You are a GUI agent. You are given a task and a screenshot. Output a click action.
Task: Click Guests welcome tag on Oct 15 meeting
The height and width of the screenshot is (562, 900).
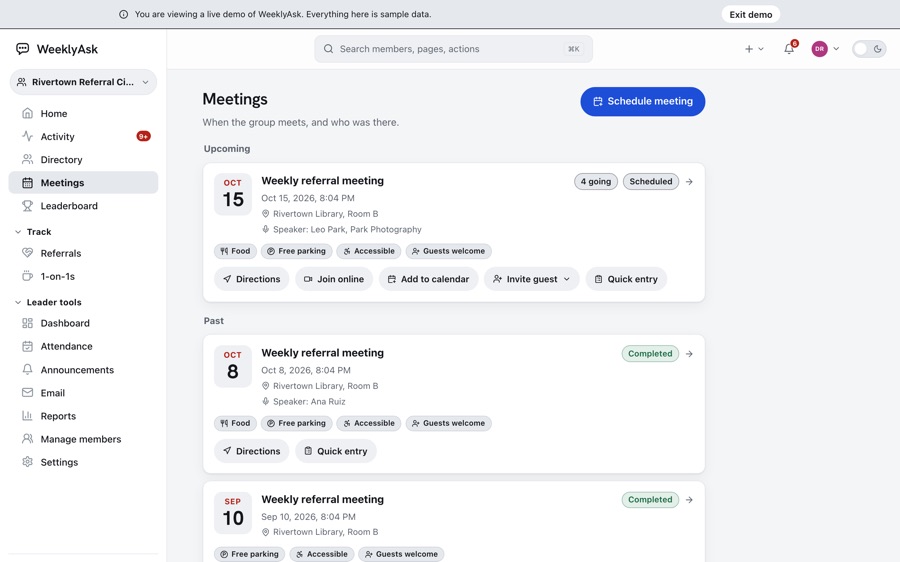tap(448, 251)
